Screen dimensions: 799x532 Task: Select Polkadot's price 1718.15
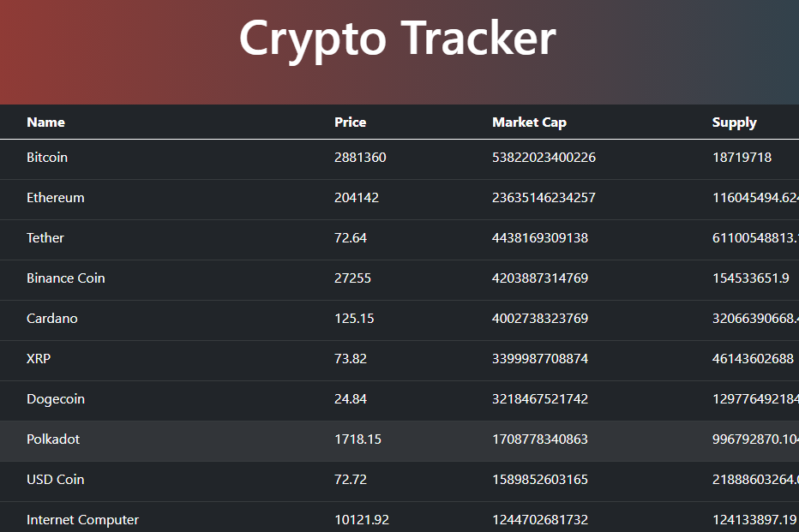pos(357,439)
